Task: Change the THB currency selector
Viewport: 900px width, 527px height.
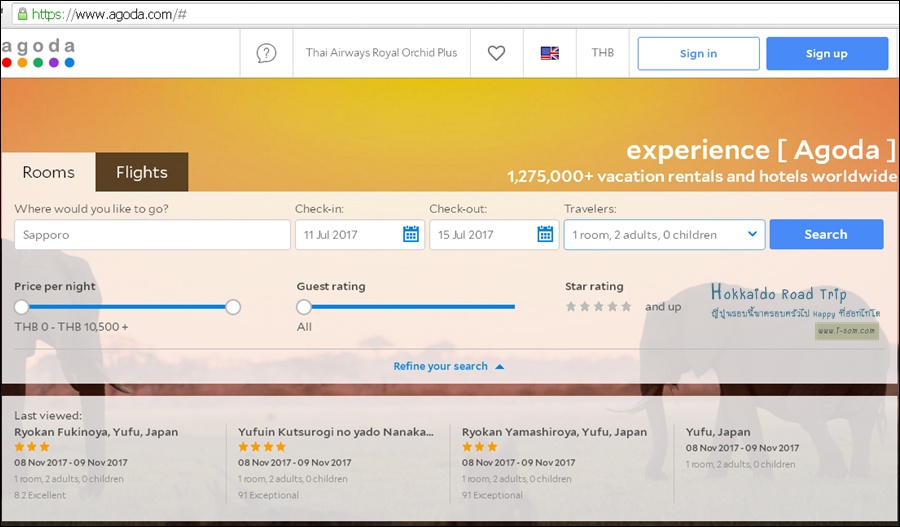Action: click(x=603, y=53)
